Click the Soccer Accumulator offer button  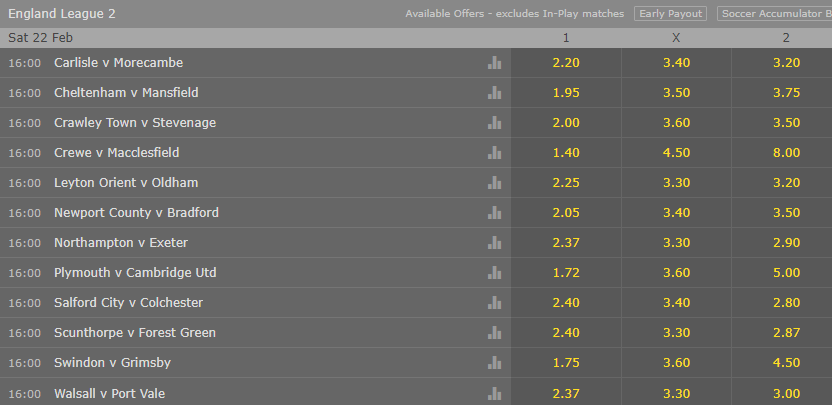(x=775, y=14)
